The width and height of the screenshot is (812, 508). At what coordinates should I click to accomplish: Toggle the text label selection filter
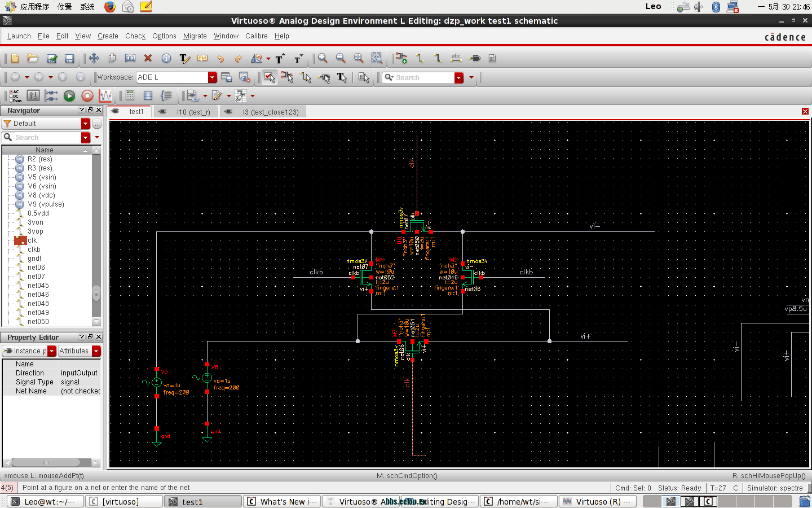[x=342, y=77]
